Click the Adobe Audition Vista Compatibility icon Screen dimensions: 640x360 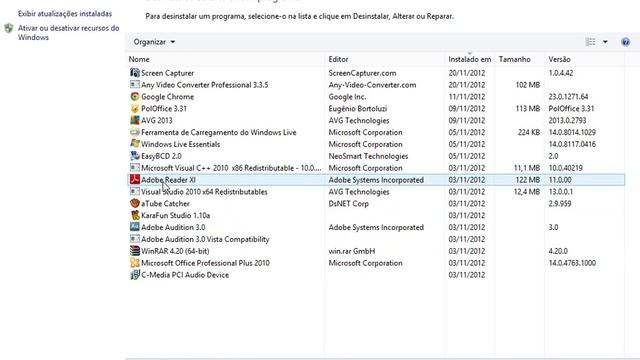tap(135, 238)
